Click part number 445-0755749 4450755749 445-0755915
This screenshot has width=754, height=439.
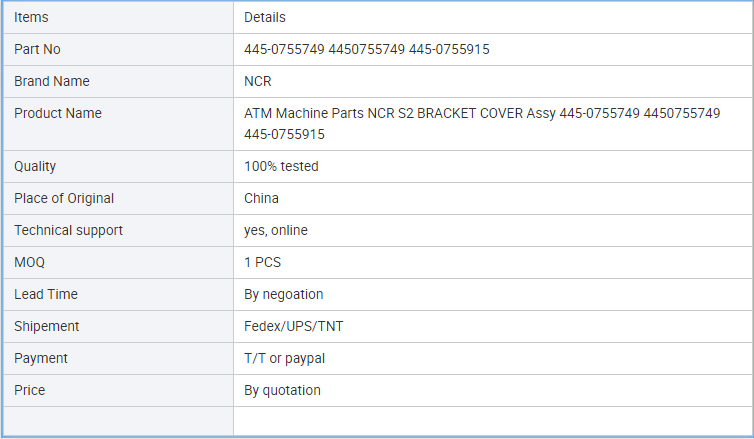click(x=366, y=50)
